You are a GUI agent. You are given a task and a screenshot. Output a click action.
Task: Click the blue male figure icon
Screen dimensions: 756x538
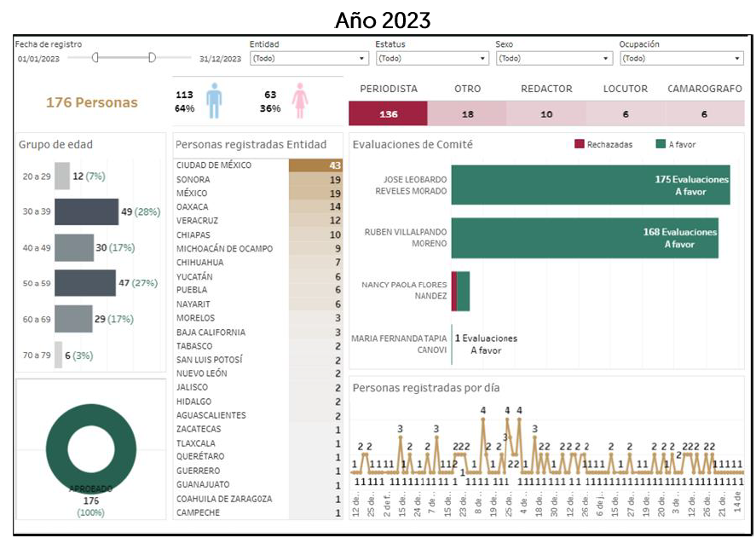point(213,101)
